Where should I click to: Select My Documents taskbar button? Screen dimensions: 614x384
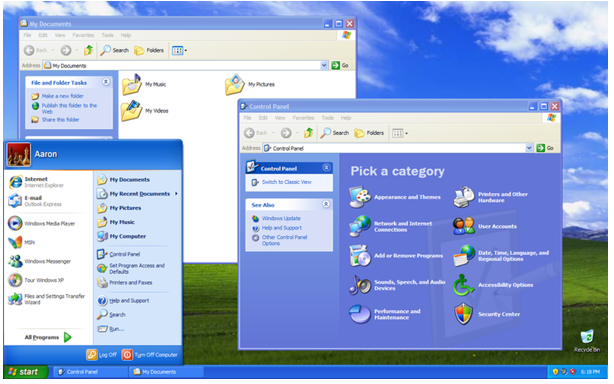point(165,372)
